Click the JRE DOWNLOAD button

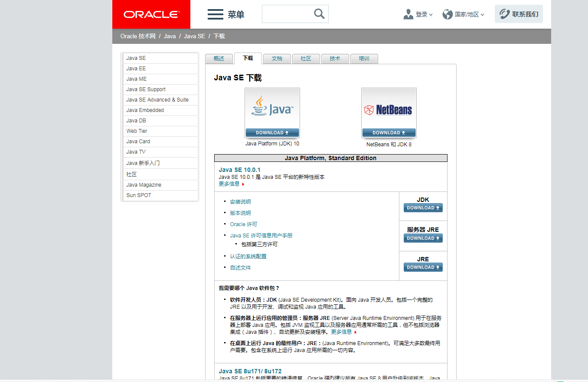(x=423, y=267)
